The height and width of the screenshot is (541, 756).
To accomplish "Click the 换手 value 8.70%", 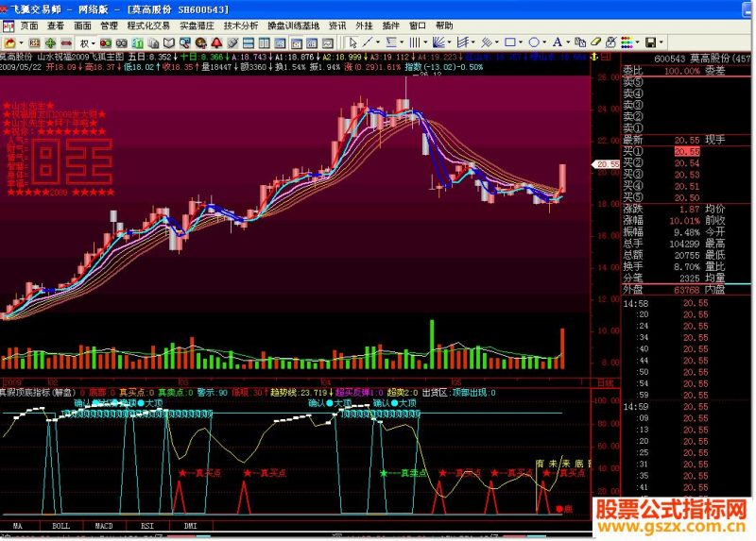I will 687,266.
